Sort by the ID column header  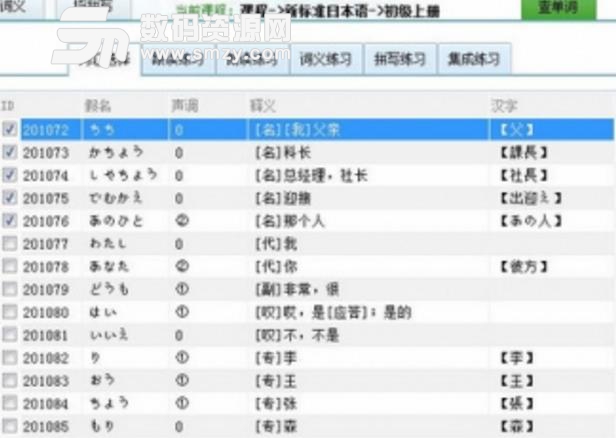click(8, 106)
